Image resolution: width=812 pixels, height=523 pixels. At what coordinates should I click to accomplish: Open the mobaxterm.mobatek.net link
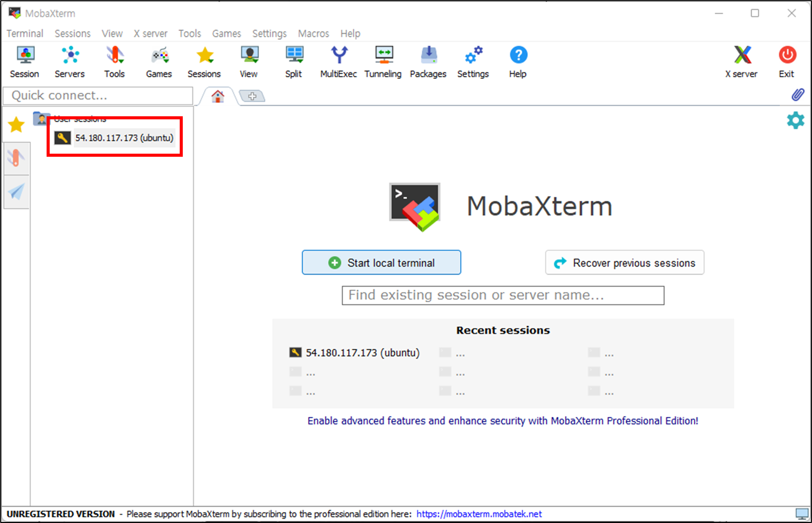click(x=479, y=514)
